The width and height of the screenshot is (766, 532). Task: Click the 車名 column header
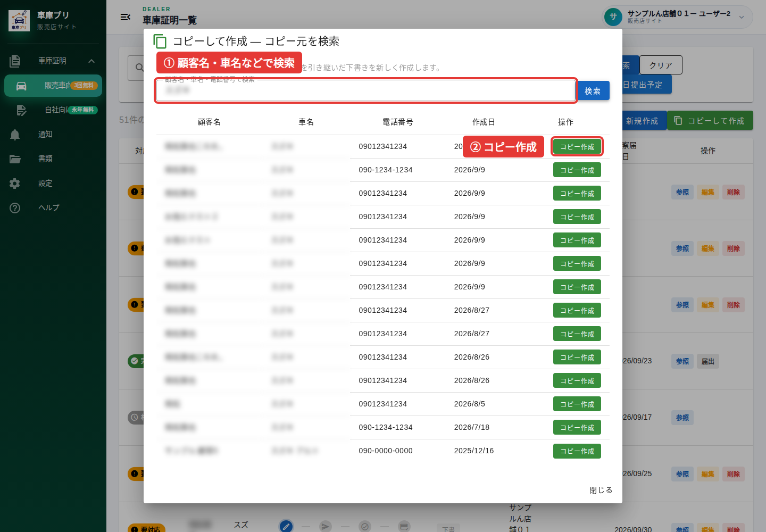tap(306, 122)
